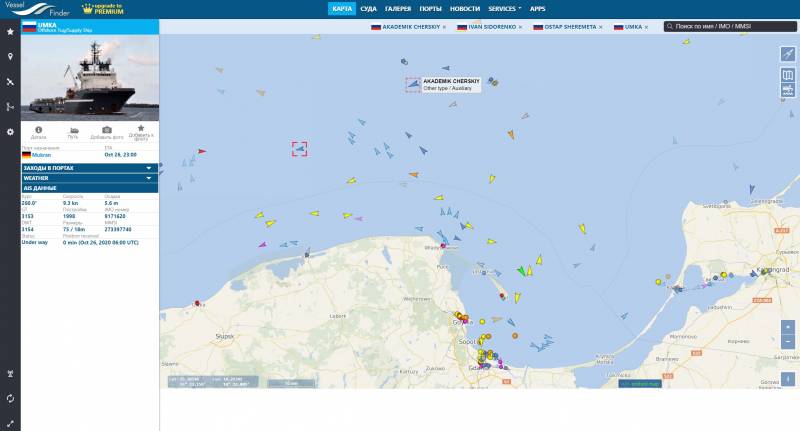Collapse the AIS данные section header
The image size is (800, 431).
click(90, 188)
